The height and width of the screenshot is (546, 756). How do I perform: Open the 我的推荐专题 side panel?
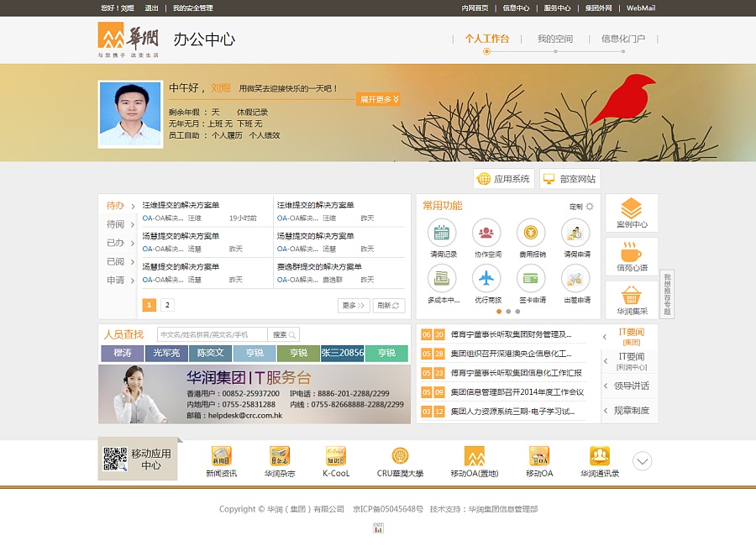[666, 292]
